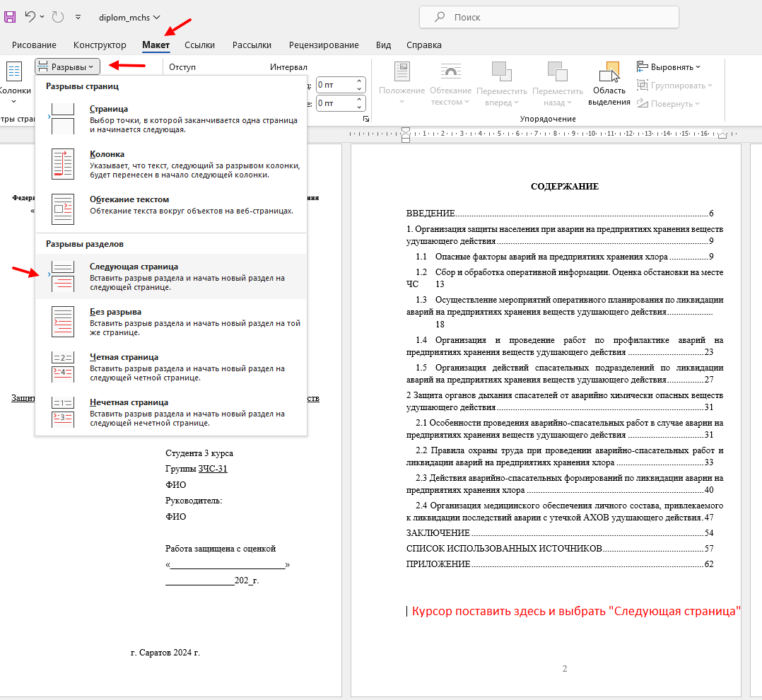The width and height of the screenshot is (762, 700).
Task: Click the spacing after 0 пт field
Action: 335,103
